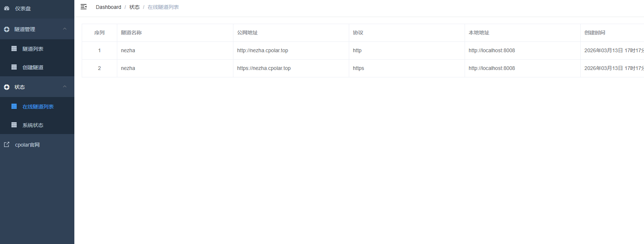Screen dimensions: 644x244
Task: Click the external link icon for cpolar官网
Action: coord(7,144)
